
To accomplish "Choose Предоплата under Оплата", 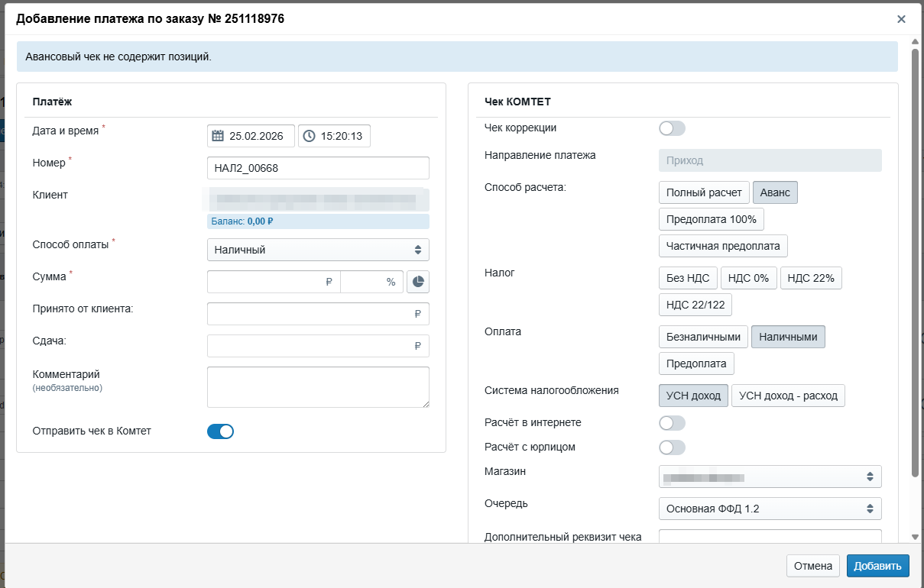I will coord(696,363).
